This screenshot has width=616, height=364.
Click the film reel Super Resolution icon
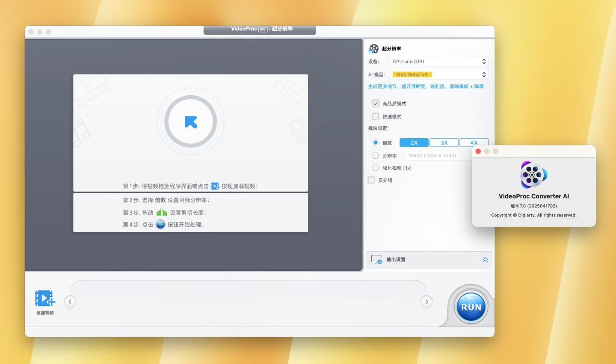[x=374, y=49]
